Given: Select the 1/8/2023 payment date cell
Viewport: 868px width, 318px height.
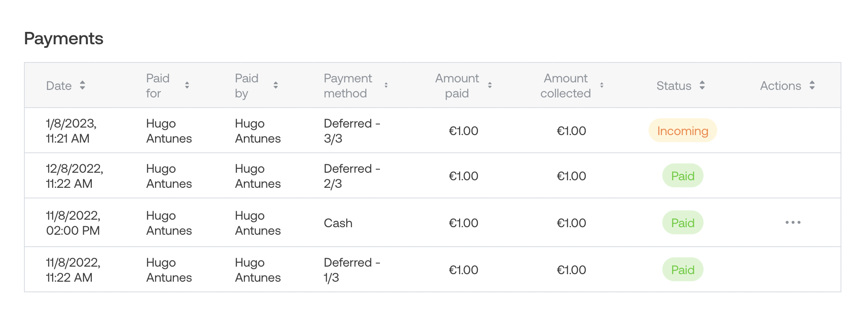Looking at the screenshot, I should tap(71, 131).
